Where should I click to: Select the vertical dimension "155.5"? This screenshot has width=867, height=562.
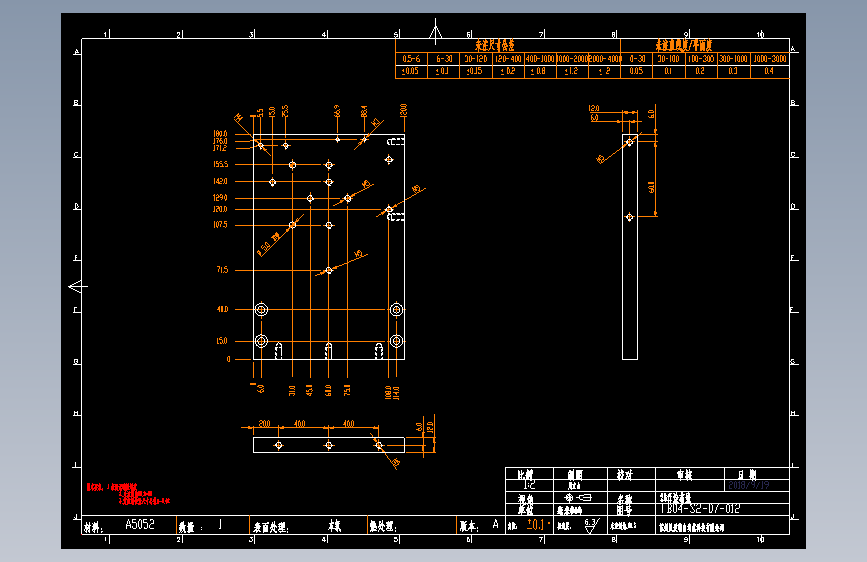tap(220, 164)
